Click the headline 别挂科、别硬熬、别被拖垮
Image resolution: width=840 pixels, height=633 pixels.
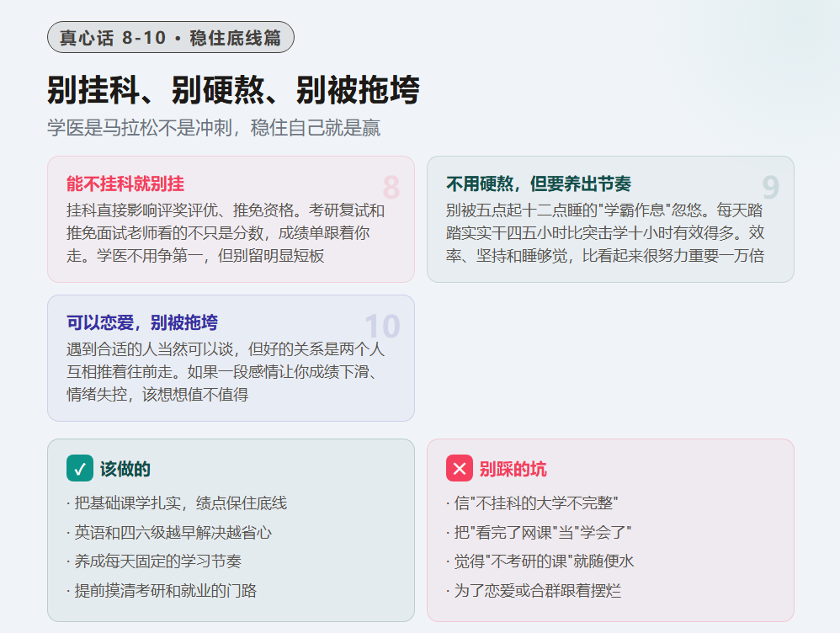[x=234, y=89]
